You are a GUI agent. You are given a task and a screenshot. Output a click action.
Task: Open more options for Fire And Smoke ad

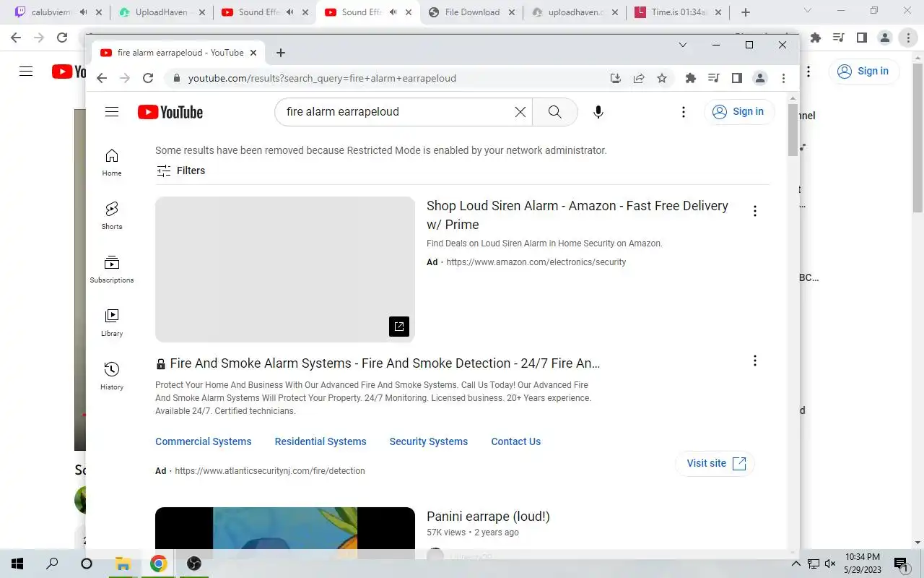pyautogui.click(x=755, y=361)
